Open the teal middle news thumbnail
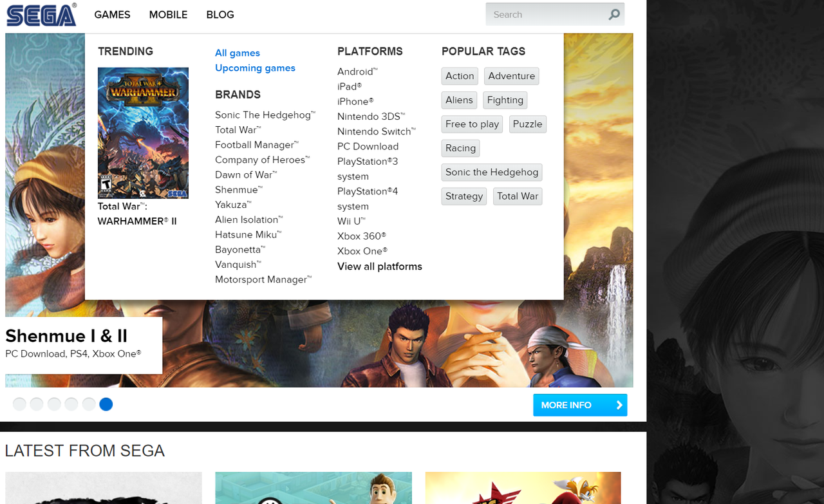 314,488
